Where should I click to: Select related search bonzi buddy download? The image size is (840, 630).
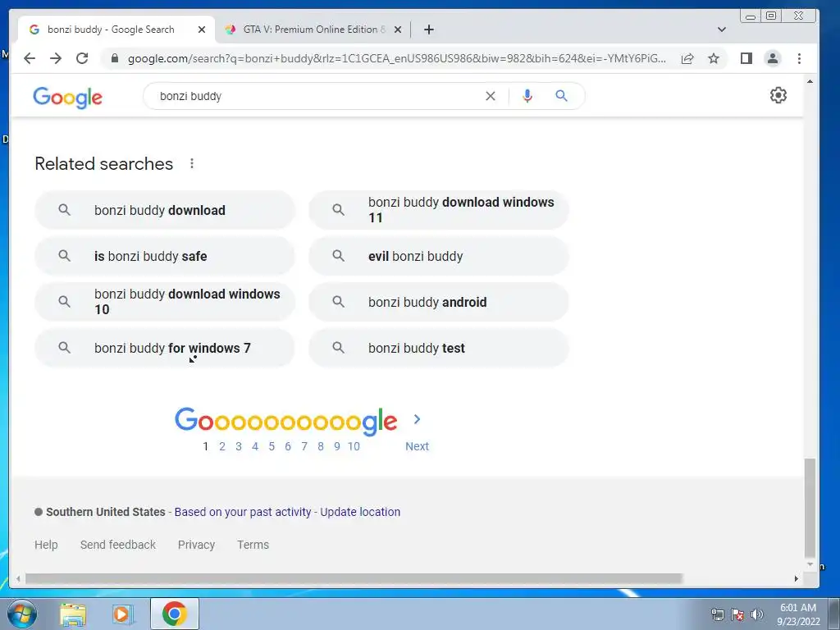(x=165, y=210)
